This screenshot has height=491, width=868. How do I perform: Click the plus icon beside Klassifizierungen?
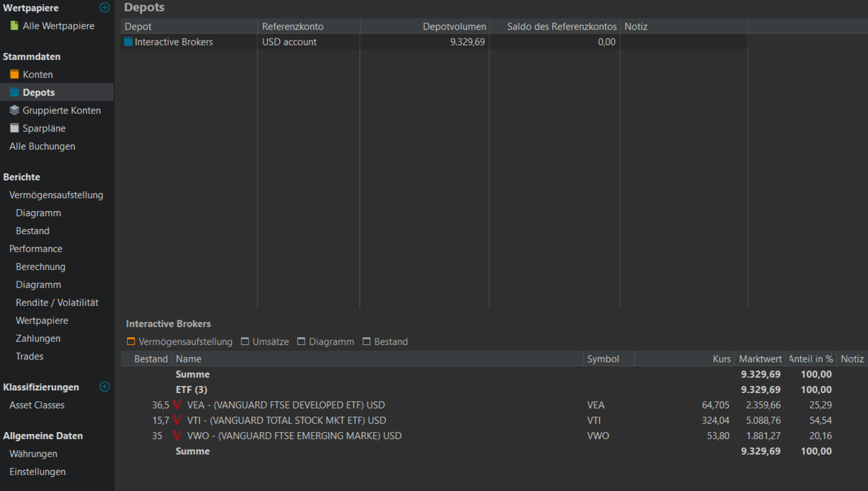(104, 387)
